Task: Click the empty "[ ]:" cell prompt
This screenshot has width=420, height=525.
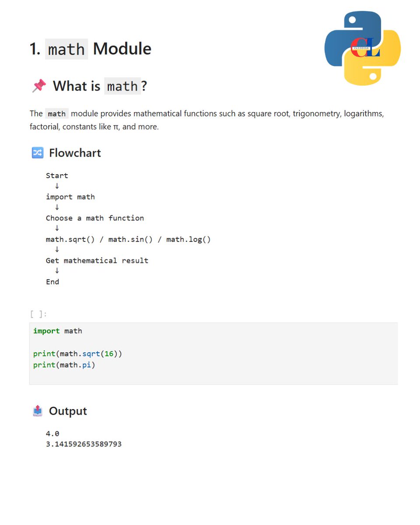Action: tap(38, 314)
